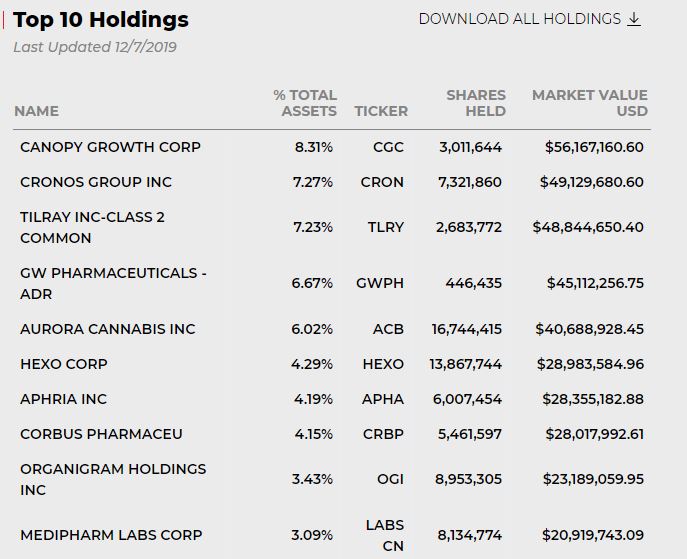Select the CANOPY GROWTH CORP row name
The height and width of the screenshot is (559, 687).
pos(110,147)
